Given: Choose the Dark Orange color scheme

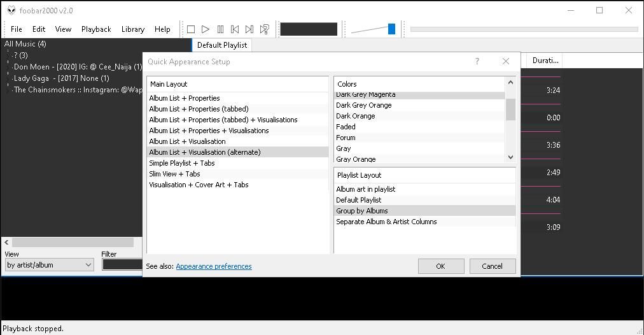Looking at the screenshot, I should pos(356,116).
